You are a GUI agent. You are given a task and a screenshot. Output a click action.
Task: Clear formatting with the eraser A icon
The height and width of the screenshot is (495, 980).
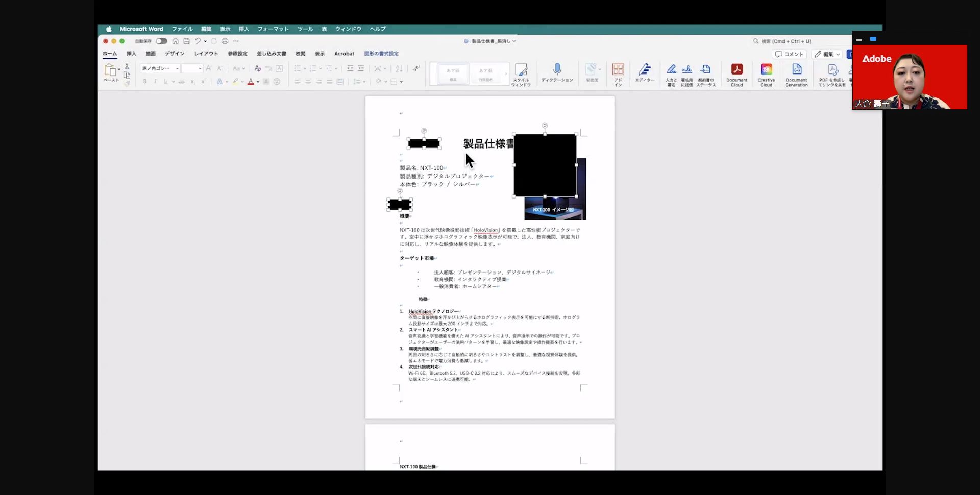pyautogui.click(x=258, y=68)
